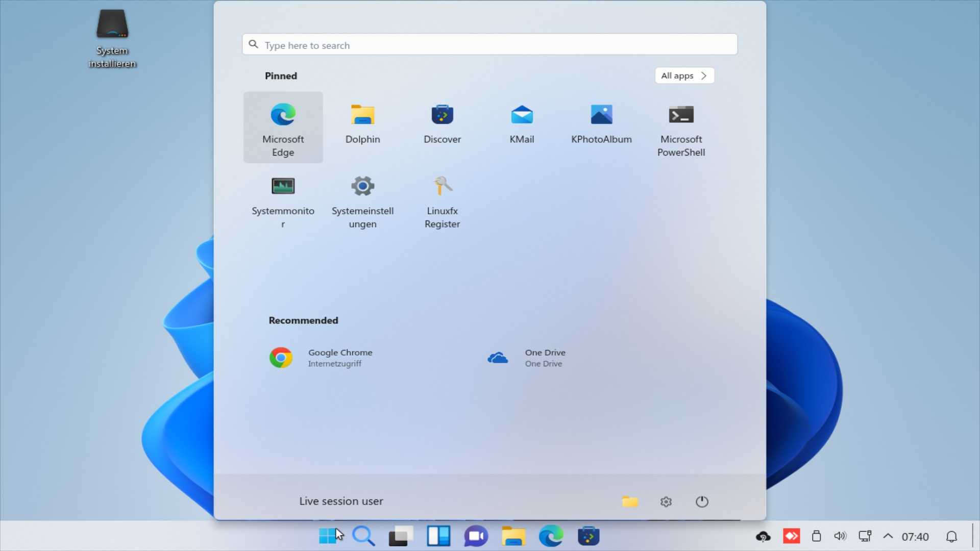Open the settings gear in Start menu

pyautogui.click(x=666, y=502)
